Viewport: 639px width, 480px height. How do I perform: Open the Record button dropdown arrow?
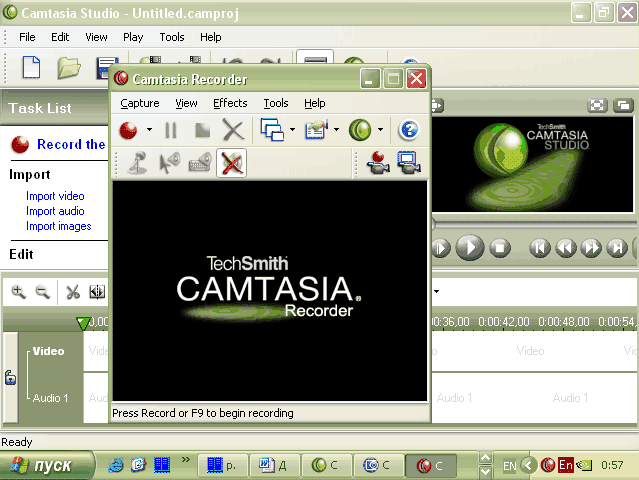[x=149, y=130]
